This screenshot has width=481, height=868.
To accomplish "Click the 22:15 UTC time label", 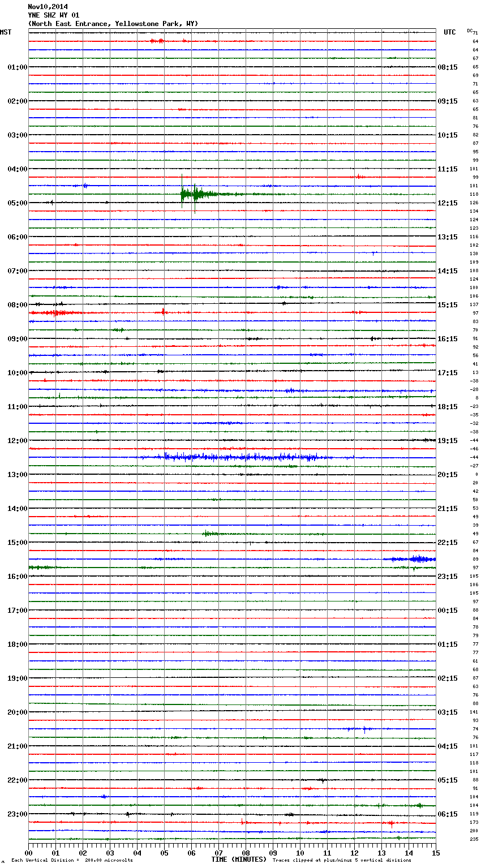I will pyautogui.click(x=448, y=543).
